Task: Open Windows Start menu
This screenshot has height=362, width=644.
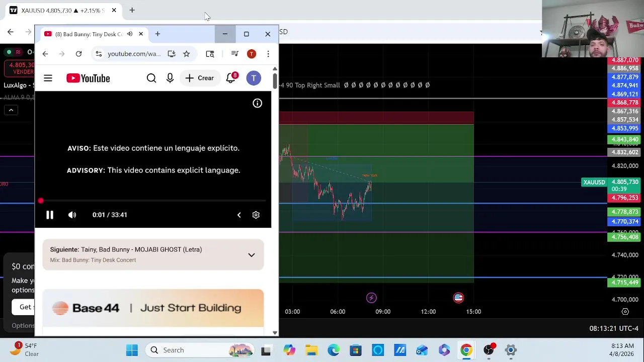Action: (x=132, y=350)
